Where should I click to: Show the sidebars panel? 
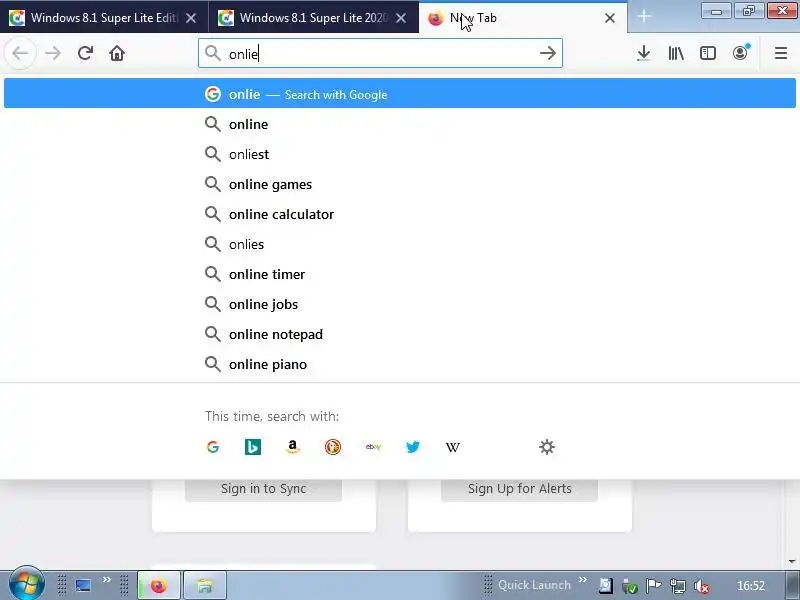tap(708, 53)
